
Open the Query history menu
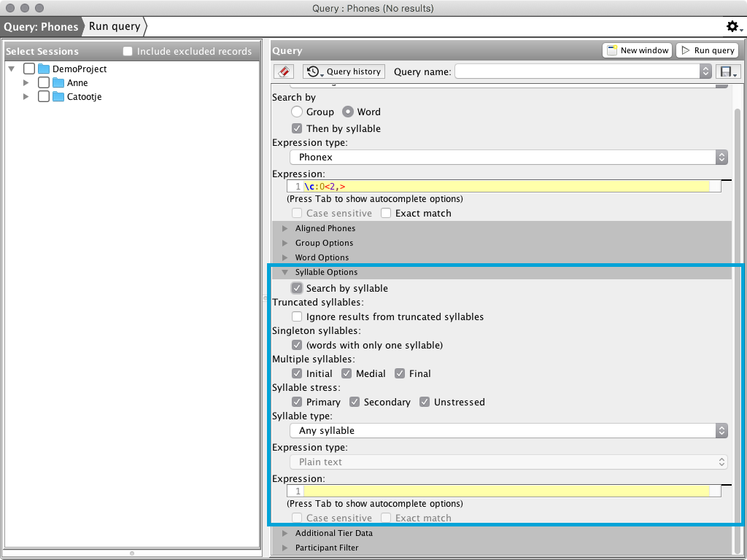[344, 71]
